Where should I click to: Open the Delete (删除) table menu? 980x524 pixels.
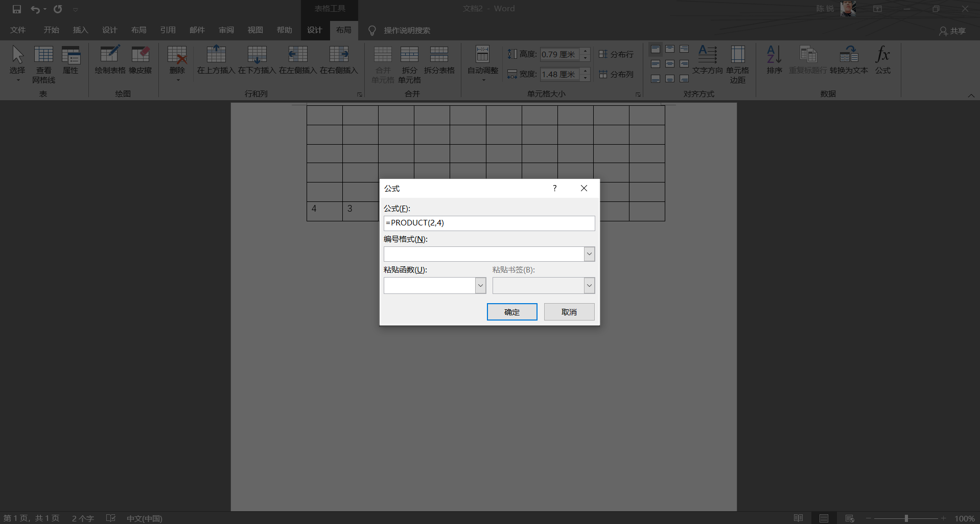pos(177,64)
